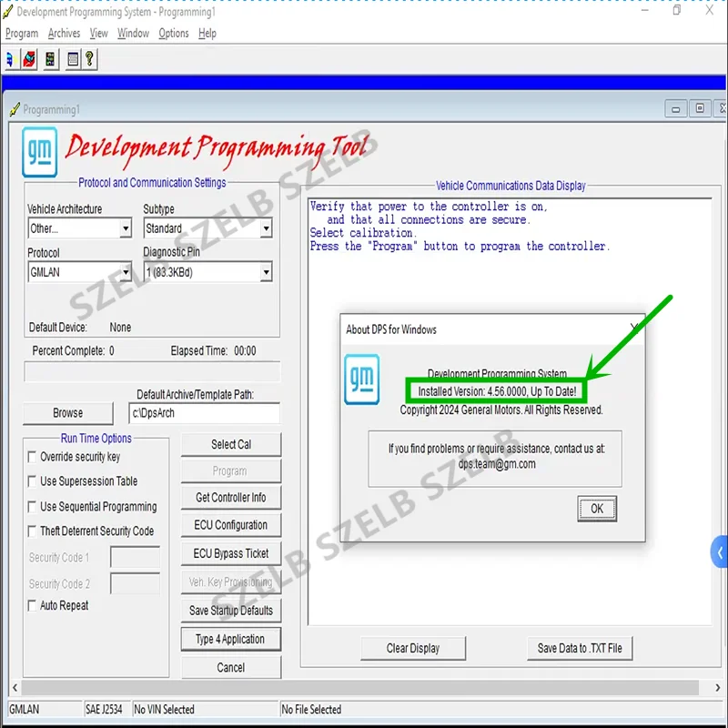728x728 pixels.
Task: Click the Default Archive/Template Path field
Action: [204, 413]
